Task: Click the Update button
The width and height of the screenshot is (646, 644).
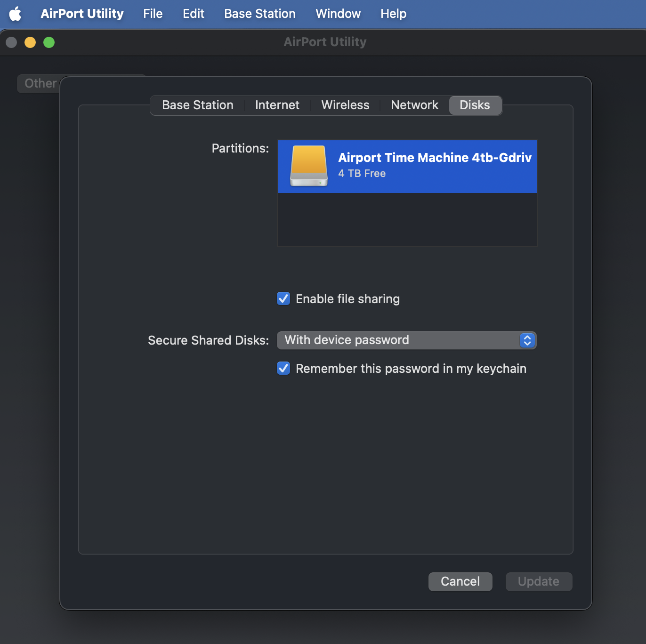Action: pyautogui.click(x=539, y=581)
